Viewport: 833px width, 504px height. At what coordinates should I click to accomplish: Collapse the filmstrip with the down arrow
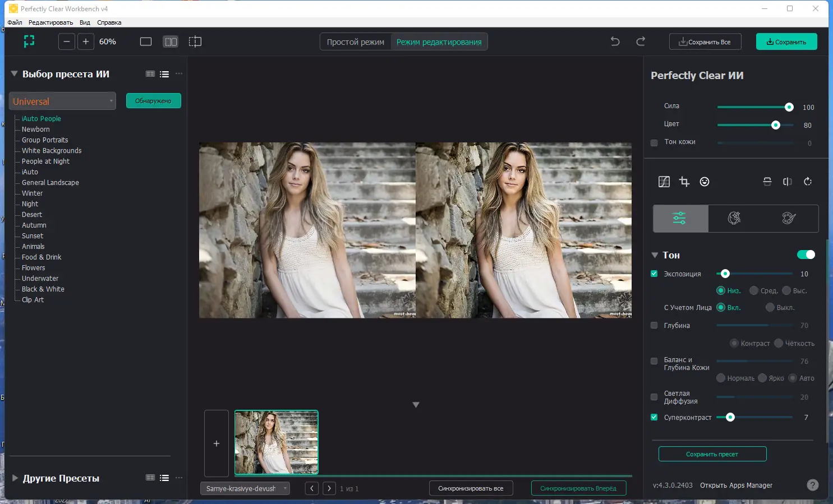point(416,405)
